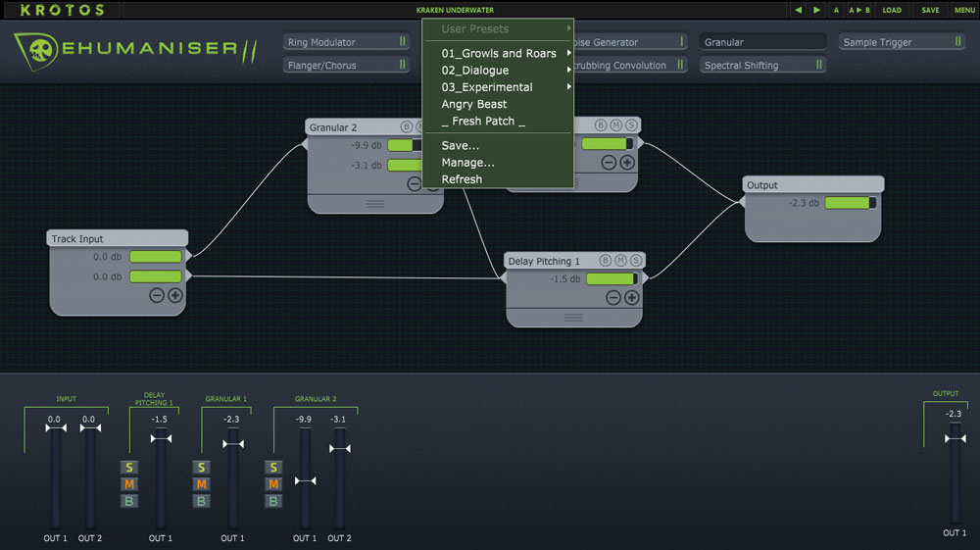Select the Angry Beast preset

point(474,104)
